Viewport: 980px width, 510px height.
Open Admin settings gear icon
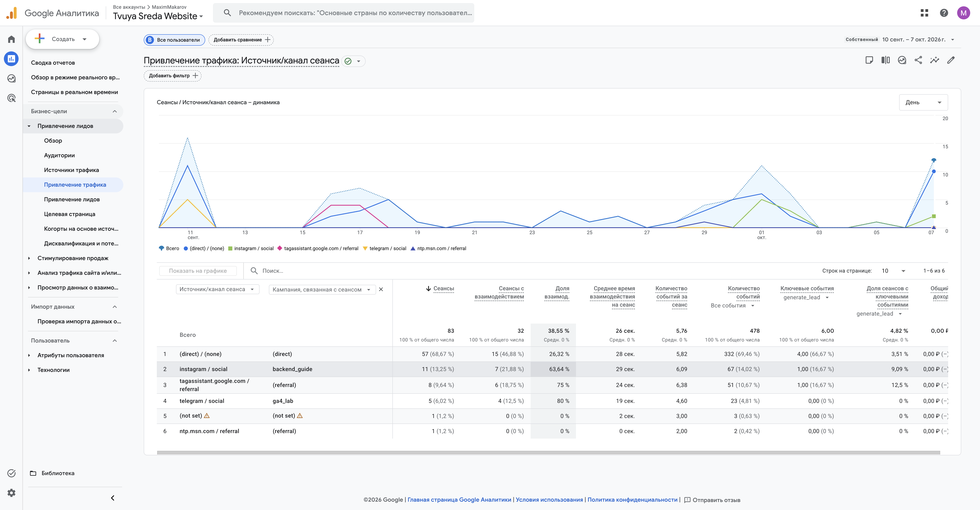point(11,493)
